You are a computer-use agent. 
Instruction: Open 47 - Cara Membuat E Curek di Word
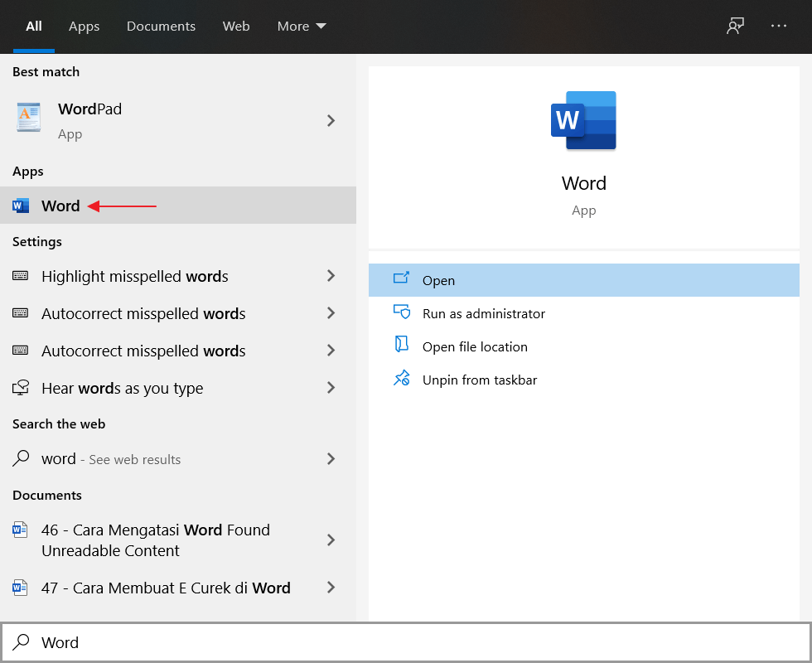point(178,588)
